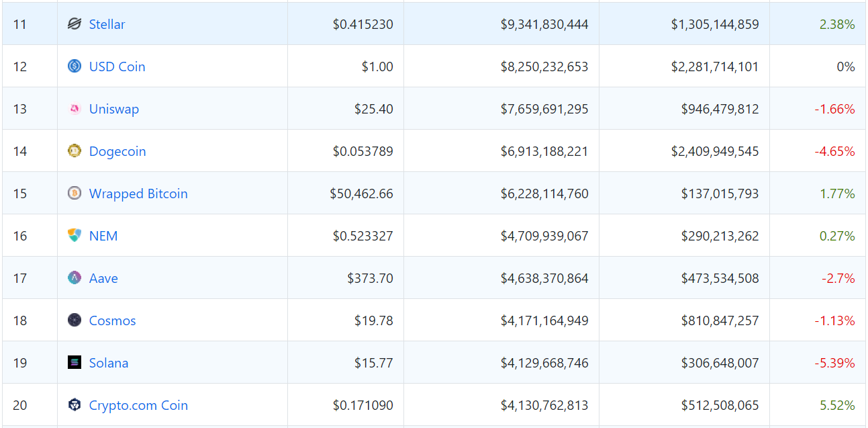Select Aave volume $473,534,508
The height and width of the screenshot is (428, 868).
click(x=720, y=278)
